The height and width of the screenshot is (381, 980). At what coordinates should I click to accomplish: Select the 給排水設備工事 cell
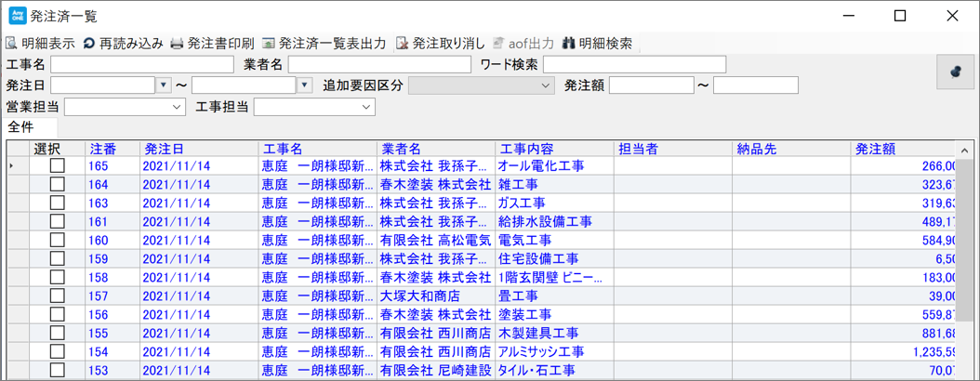554,222
